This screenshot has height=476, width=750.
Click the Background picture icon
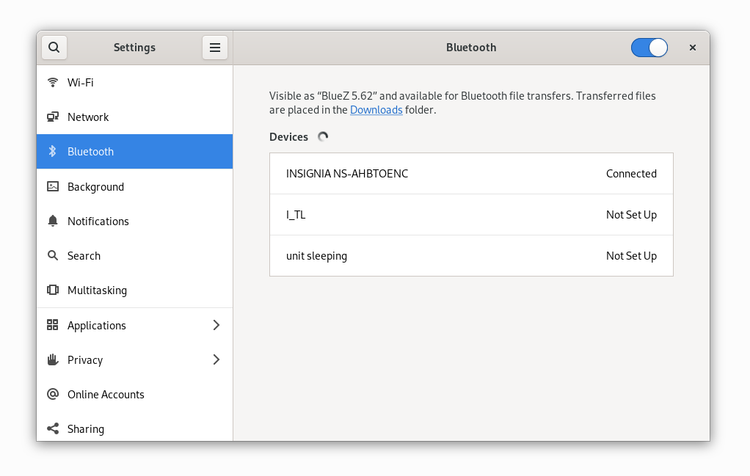(x=53, y=186)
